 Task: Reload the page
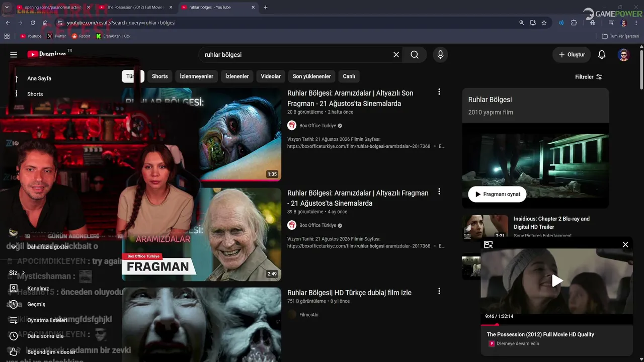pos(33,23)
